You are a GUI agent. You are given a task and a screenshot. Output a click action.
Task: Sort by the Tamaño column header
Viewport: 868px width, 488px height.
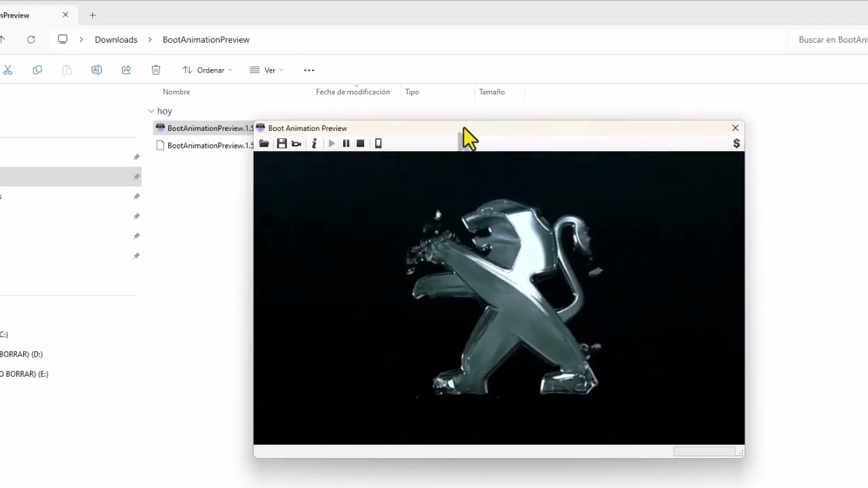point(492,91)
